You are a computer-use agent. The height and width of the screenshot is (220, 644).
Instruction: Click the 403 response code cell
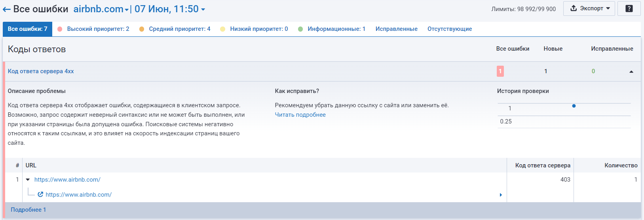tap(565, 180)
